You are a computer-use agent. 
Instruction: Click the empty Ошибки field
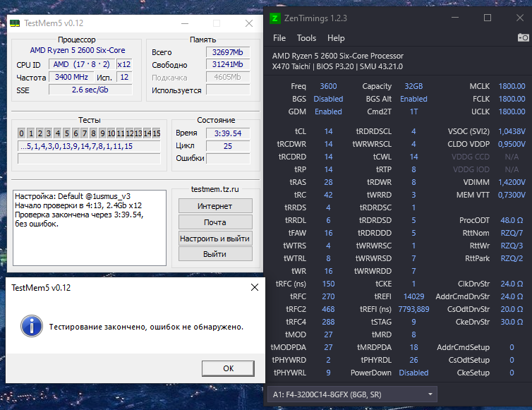(x=228, y=159)
